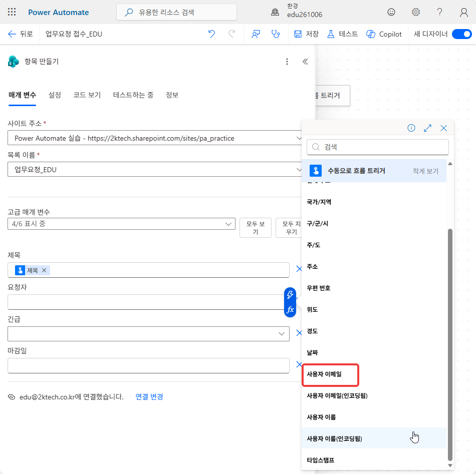Open expression editor via fx icon
The image size is (476, 474).
point(290,310)
